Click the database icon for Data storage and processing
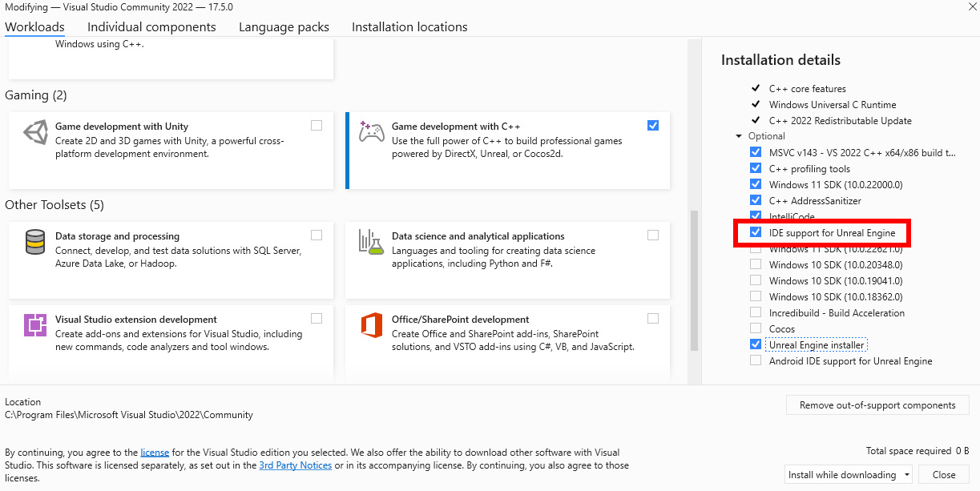Screen dimensions: 980x491 coord(35,242)
